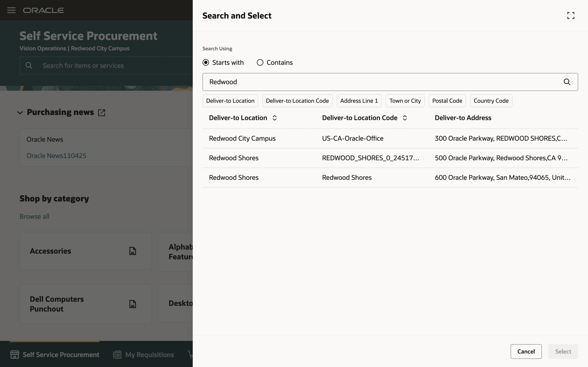Click the Accessories category image icon
Viewport: 588px width, 367px height.
click(133, 251)
